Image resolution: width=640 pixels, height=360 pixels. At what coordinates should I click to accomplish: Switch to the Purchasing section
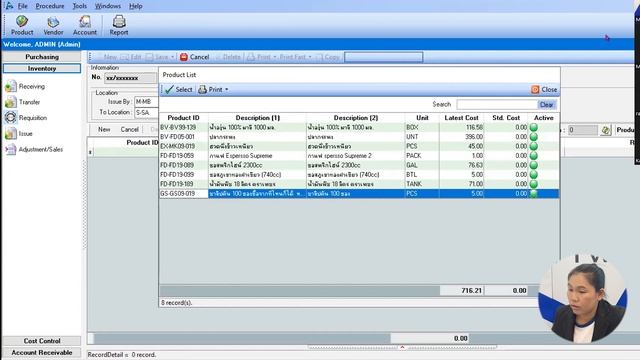pyautogui.click(x=42, y=57)
